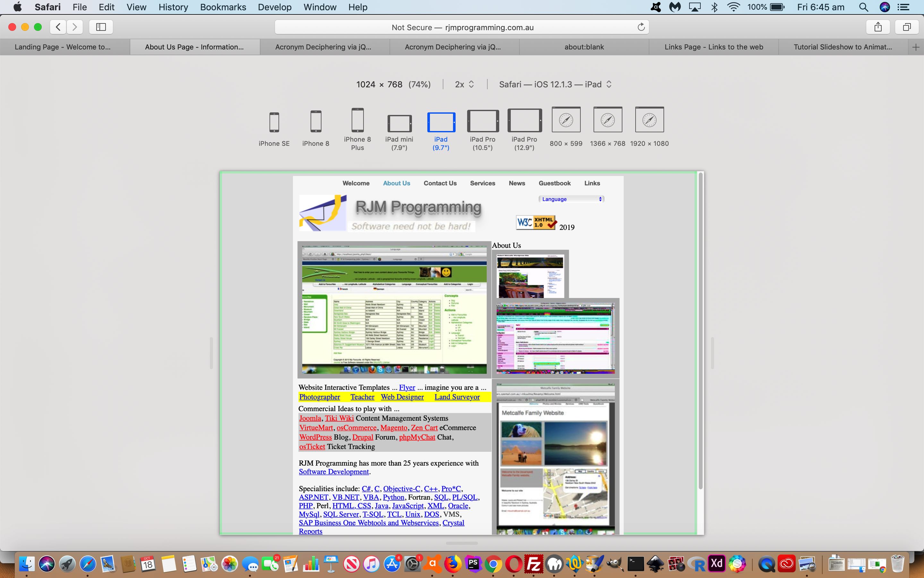Screen dimensions: 924x578
Task: Follow the Land Surveyor link
Action: coord(457,397)
